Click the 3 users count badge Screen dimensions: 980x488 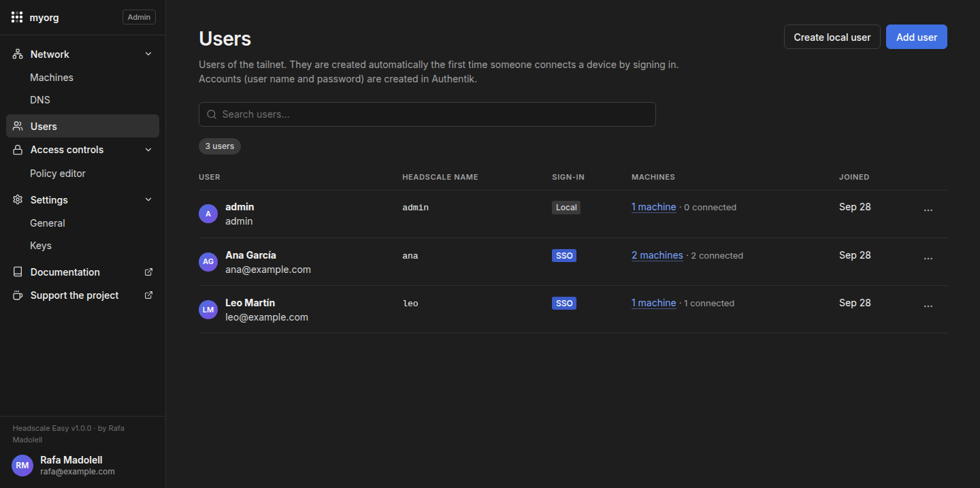(220, 146)
